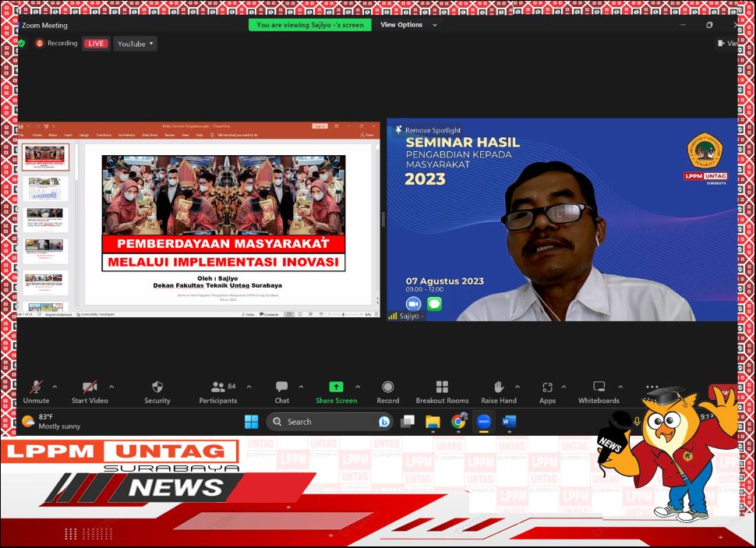756x548 pixels.
Task: Click the Recording indicator icon
Action: click(x=40, y=44)
